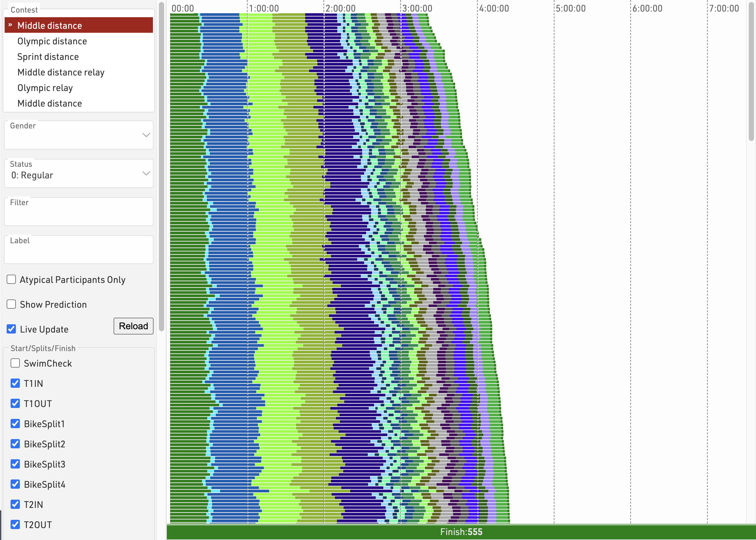Uncheck the T2OUT split
Image resolution: width=756 pixels, height=540 pixels.
(x=15, y=524)
